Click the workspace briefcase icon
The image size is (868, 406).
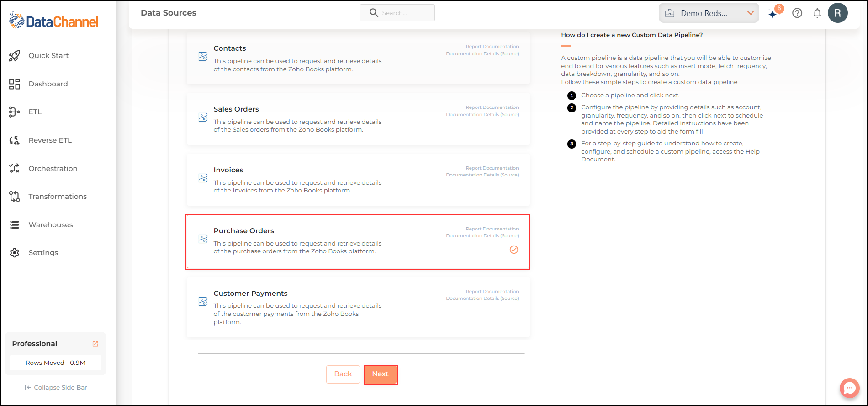click(x=670, y=13)
